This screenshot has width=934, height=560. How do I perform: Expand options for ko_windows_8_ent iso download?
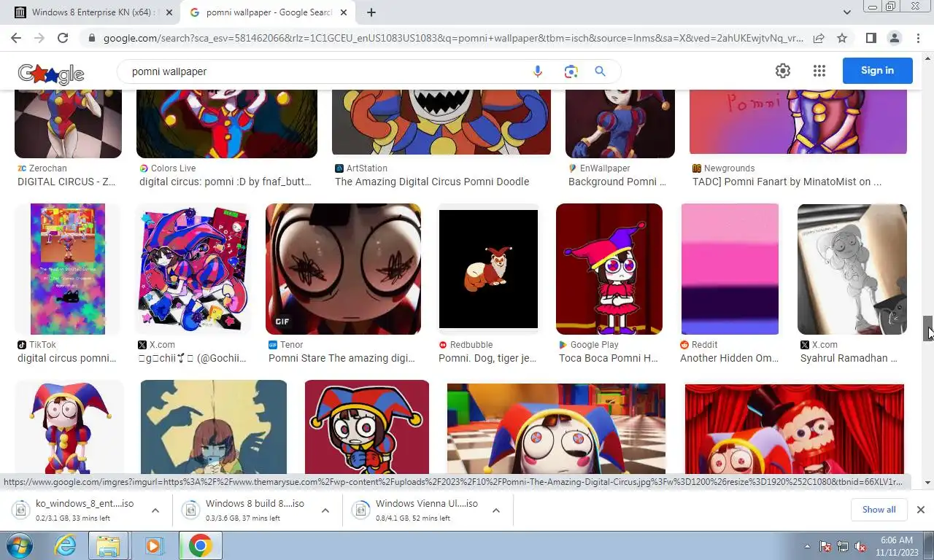(x=155, y=510)
